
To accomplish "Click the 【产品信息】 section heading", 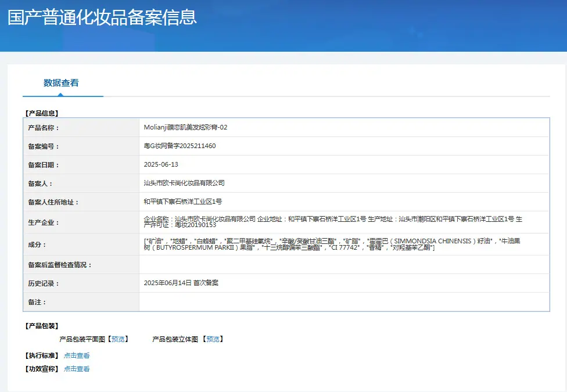I will point(42,113).
